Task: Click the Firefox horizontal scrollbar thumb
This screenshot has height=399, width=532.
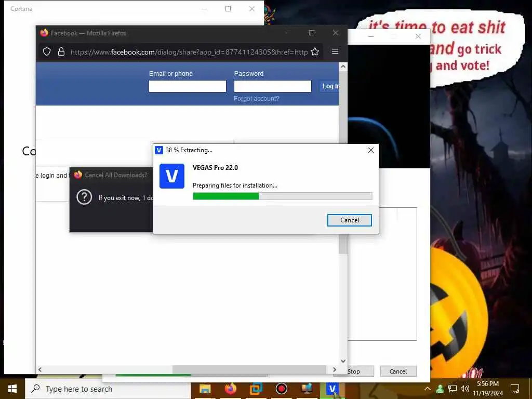Action: [249, 369]
